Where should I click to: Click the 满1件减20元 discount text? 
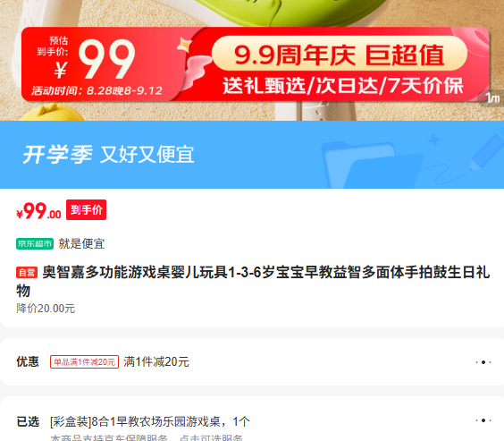tap(156, 362)
